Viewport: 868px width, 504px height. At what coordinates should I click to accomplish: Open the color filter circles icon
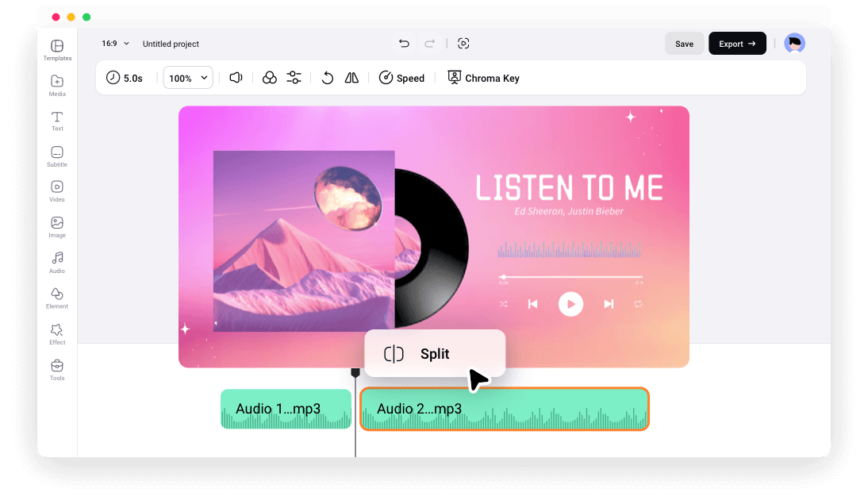(x=270, y=78)
